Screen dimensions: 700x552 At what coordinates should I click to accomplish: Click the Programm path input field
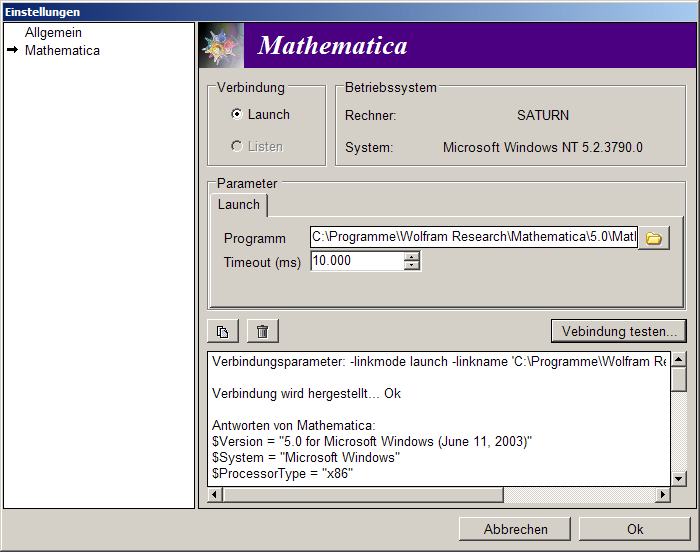tap(474, 237)
